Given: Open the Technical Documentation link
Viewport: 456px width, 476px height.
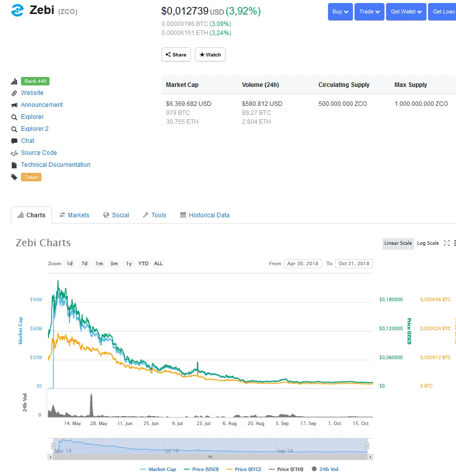Looking at the screenshot, I should (55, 165).
